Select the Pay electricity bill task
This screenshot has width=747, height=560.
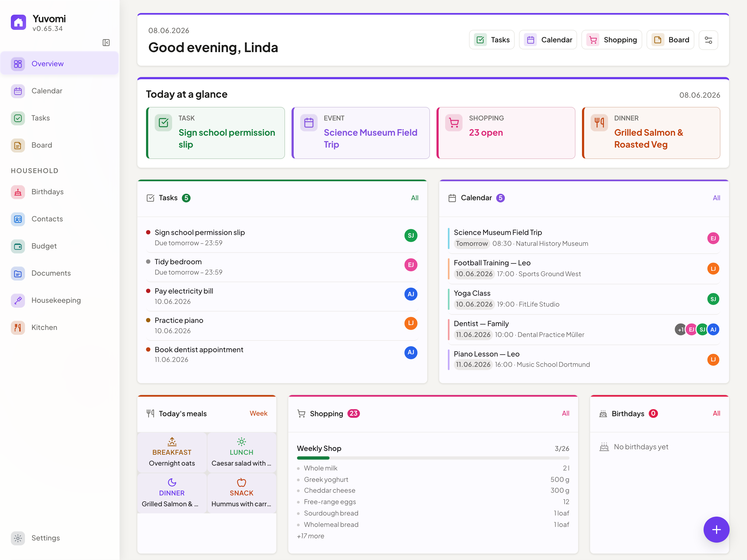click(x=282, y=296)
